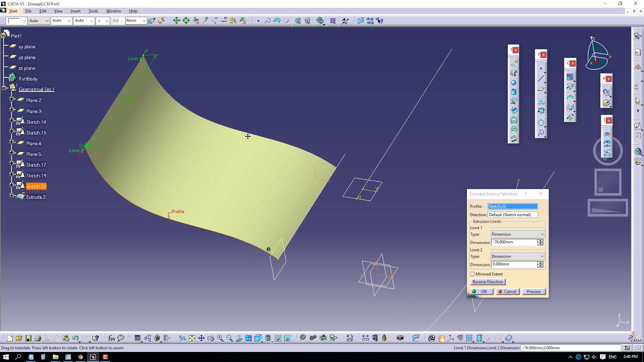Click the Formula f(x) icon
The width and height of the screenshot is (644, 362).
click(111, 338)
